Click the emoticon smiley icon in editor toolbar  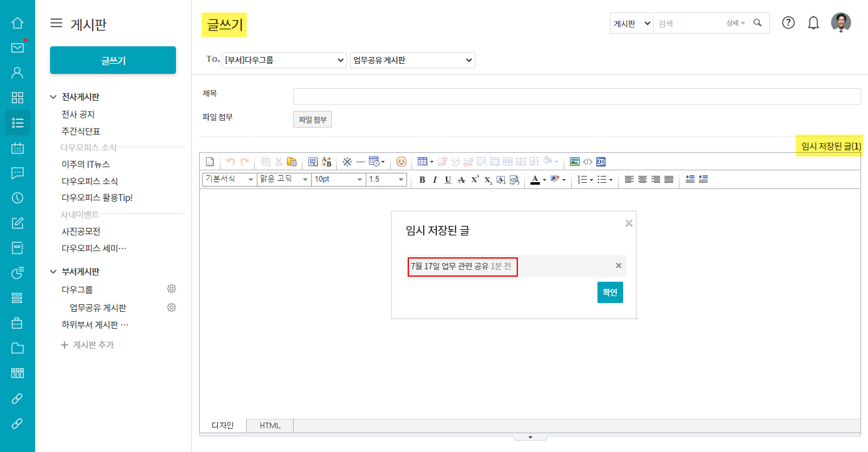tap(401, 162)
